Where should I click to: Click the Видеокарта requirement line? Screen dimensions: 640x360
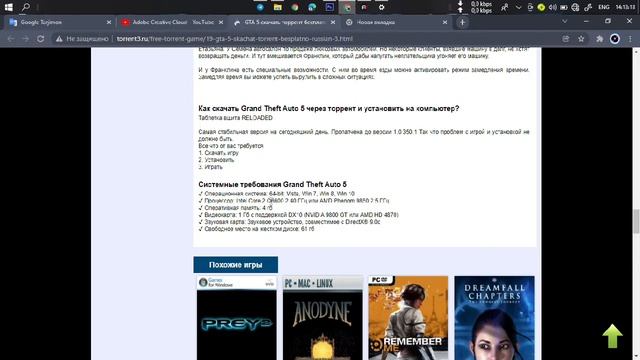click(298, 215)
